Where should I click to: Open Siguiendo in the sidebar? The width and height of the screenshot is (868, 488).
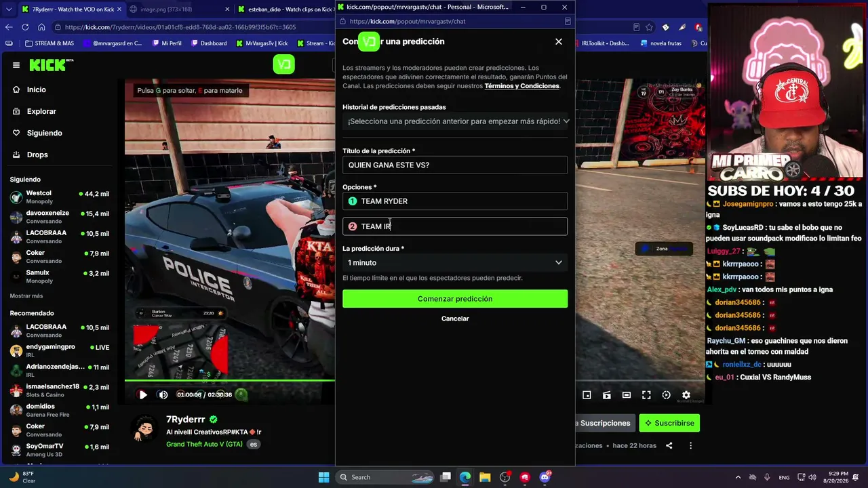coord(44,133)
